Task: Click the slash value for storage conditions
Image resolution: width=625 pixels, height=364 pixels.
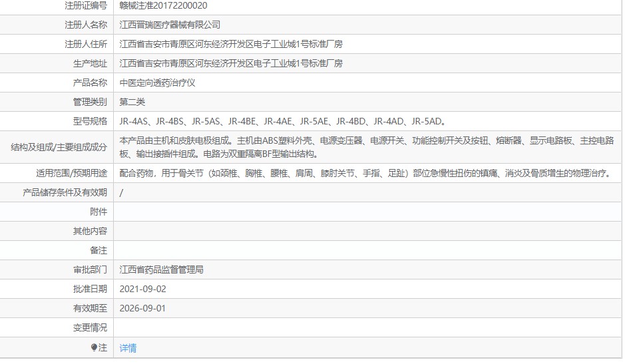Action: [121, 192]
